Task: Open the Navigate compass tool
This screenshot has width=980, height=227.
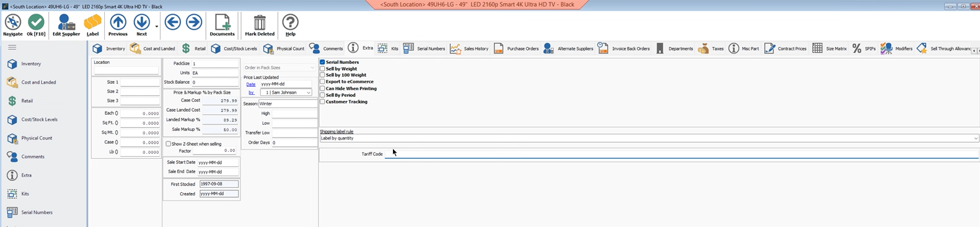Action: (x=12, y=25)
